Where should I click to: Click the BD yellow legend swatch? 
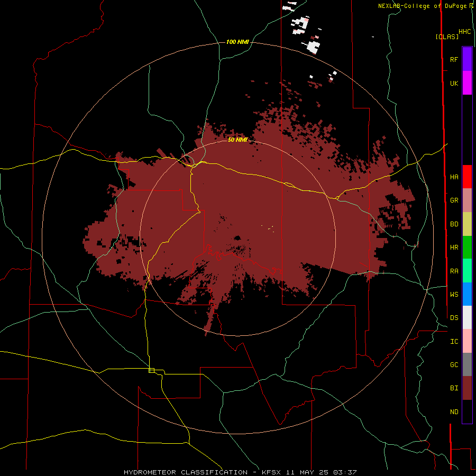pyautogui.click(x=467, y=224)
